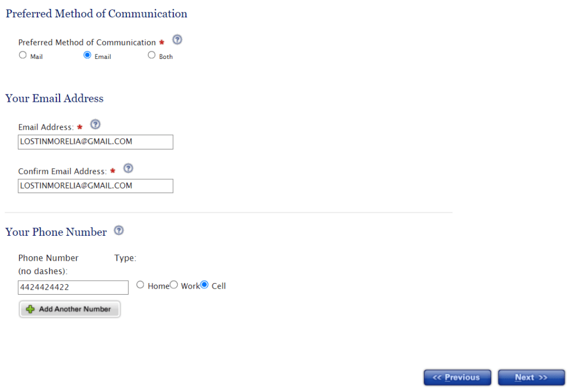
Task: Click the Add Another Number button
Action: (x=70, y=309)
